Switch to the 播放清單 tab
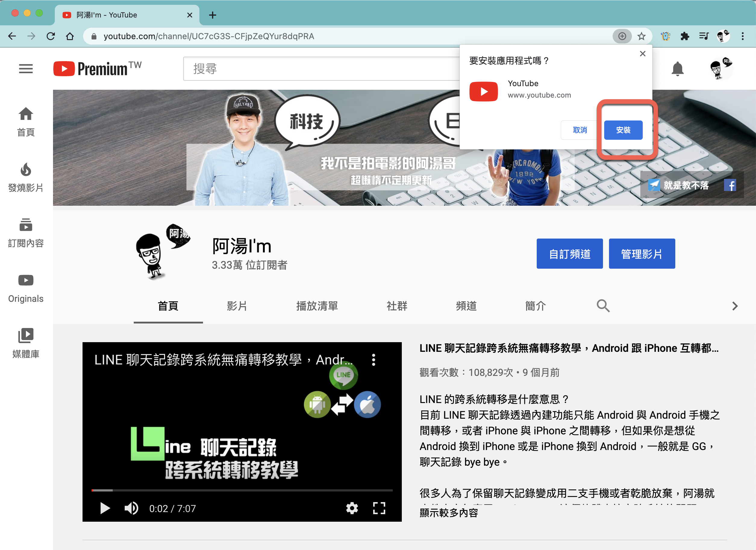The height and width of the screenshot is (550, 756). [317, 306]
